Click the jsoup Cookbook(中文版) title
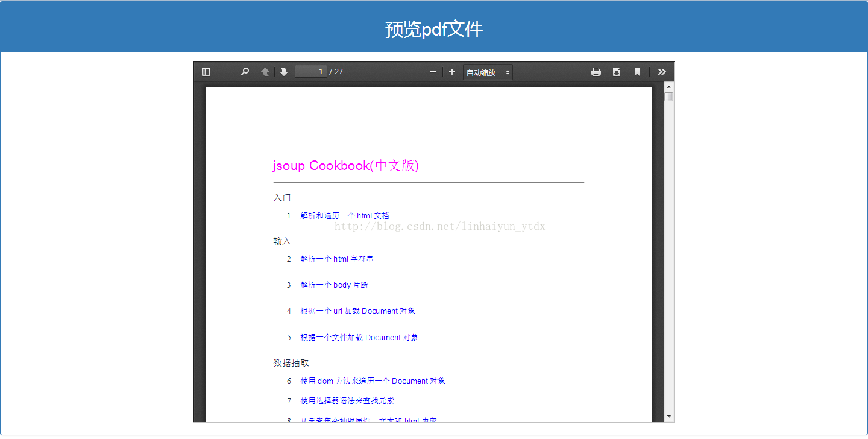 click(x=345, y=166)
